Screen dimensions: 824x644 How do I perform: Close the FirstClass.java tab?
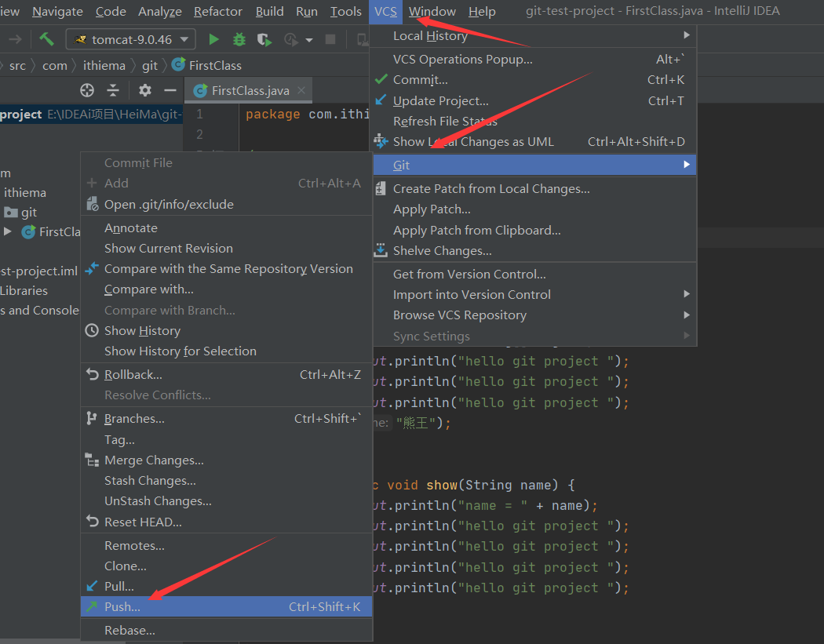coord(301,90)
